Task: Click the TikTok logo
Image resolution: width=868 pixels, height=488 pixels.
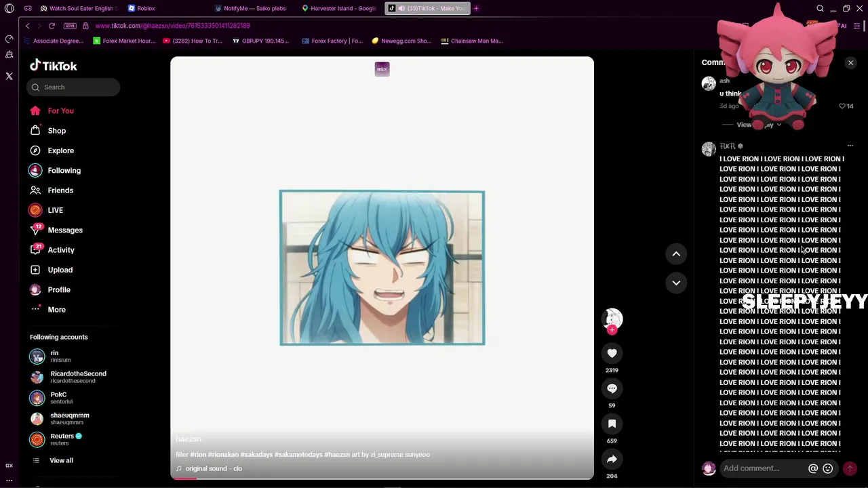Action: [x=53, y=66]
